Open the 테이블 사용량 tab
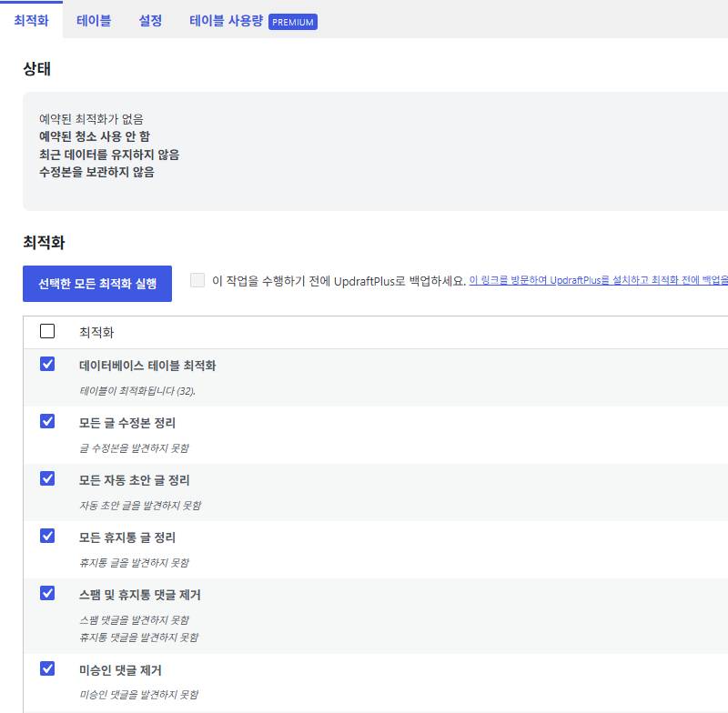The width and height of the screenshot is (728, 713). 226,20
